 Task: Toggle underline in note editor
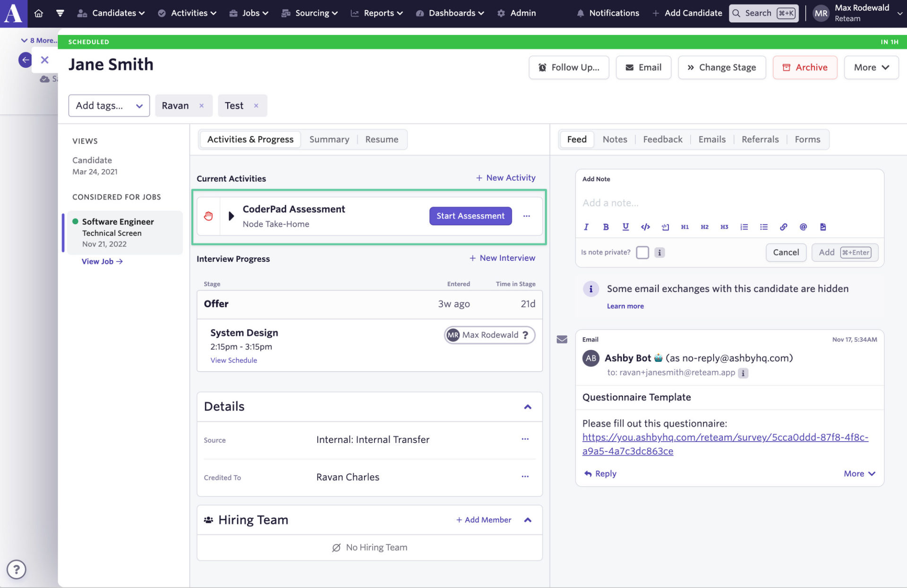(625, 227)
